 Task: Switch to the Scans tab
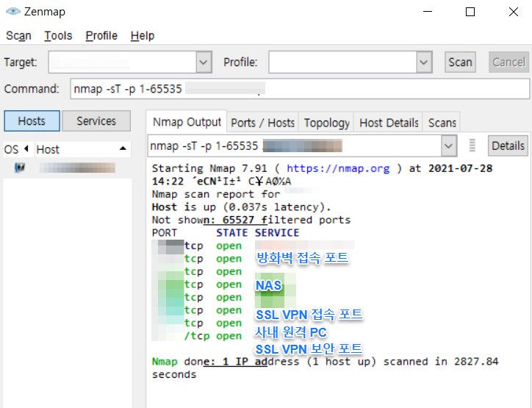[x=442, y=123]
